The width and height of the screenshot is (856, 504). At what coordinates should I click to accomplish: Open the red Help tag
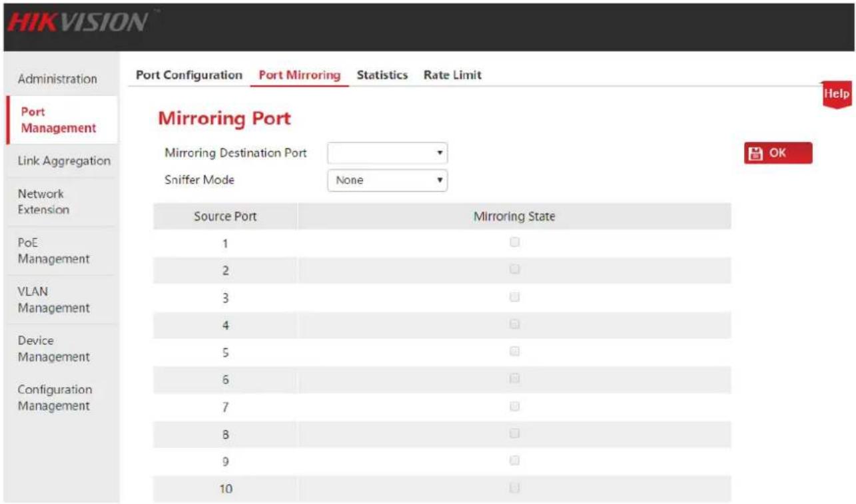tap(837, 95)
